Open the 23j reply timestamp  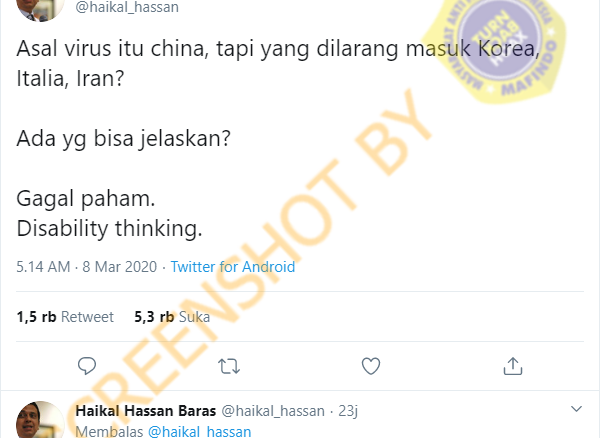[x=348, y=411]
